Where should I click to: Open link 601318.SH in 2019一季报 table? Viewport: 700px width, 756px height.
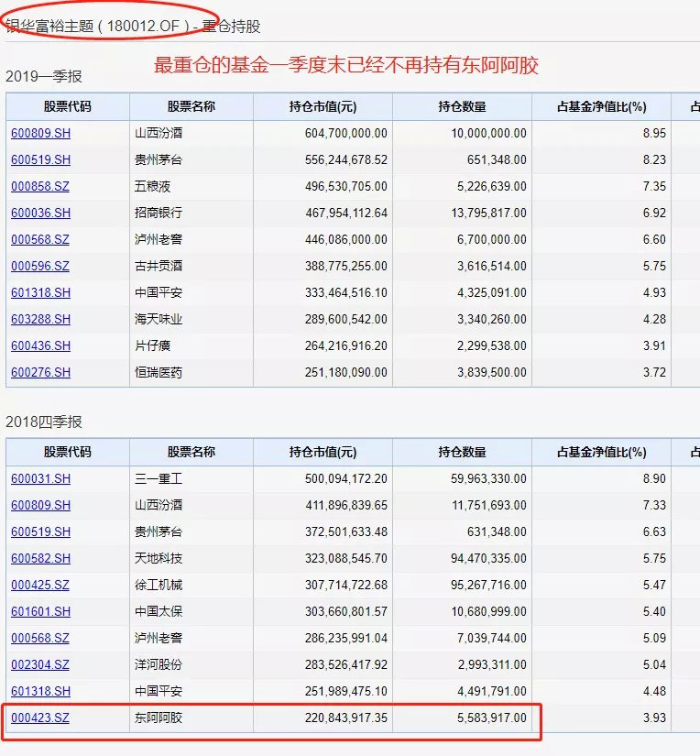click(40, 292)
